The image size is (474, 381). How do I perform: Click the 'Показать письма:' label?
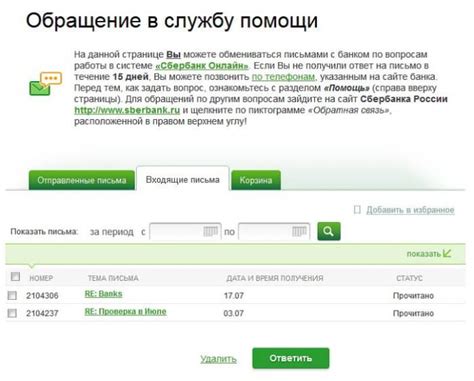pos(44,231)
